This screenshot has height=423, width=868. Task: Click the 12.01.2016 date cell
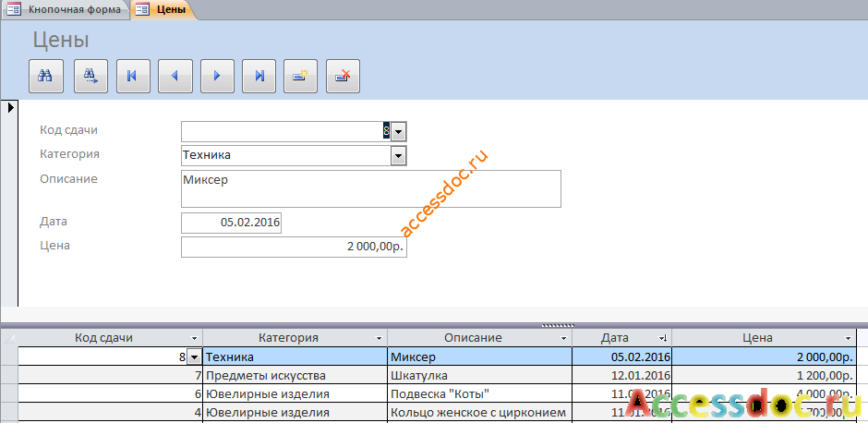click(622, 376)
